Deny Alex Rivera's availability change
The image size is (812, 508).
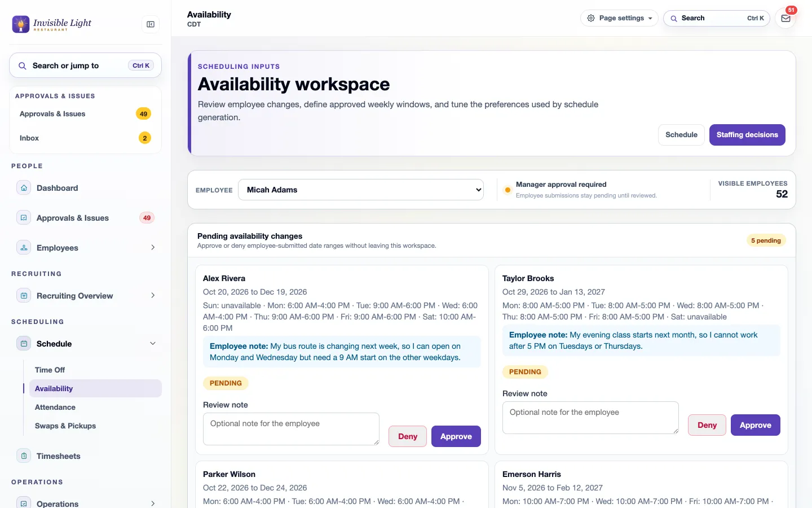click(x=408, y=436)
